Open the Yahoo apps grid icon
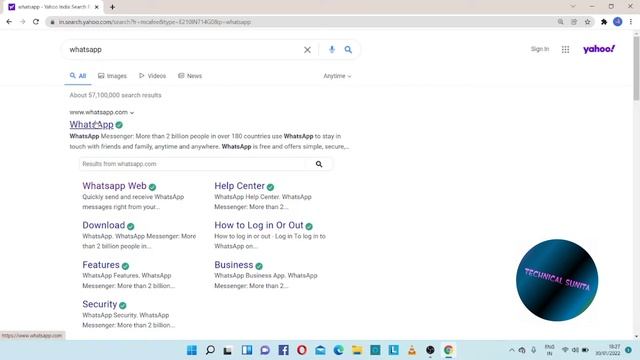This screenshot has width=640, height=360. [565, 49]
